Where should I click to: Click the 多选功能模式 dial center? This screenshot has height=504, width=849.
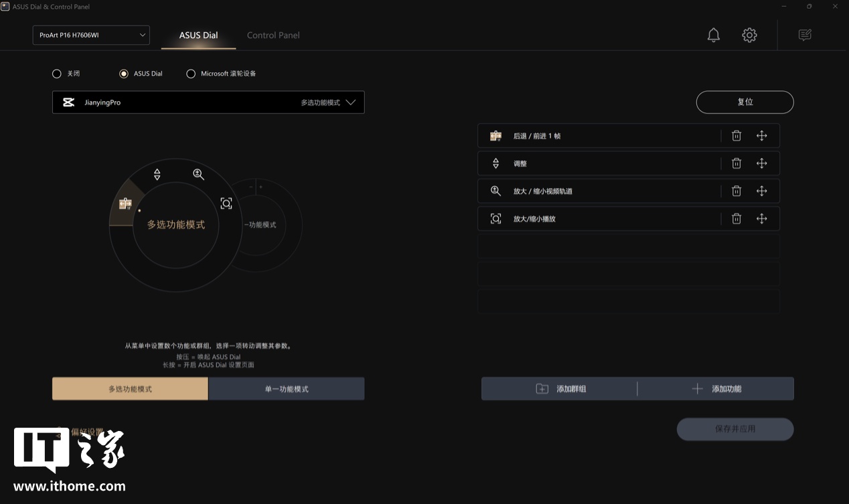click(x=176, y=225)
